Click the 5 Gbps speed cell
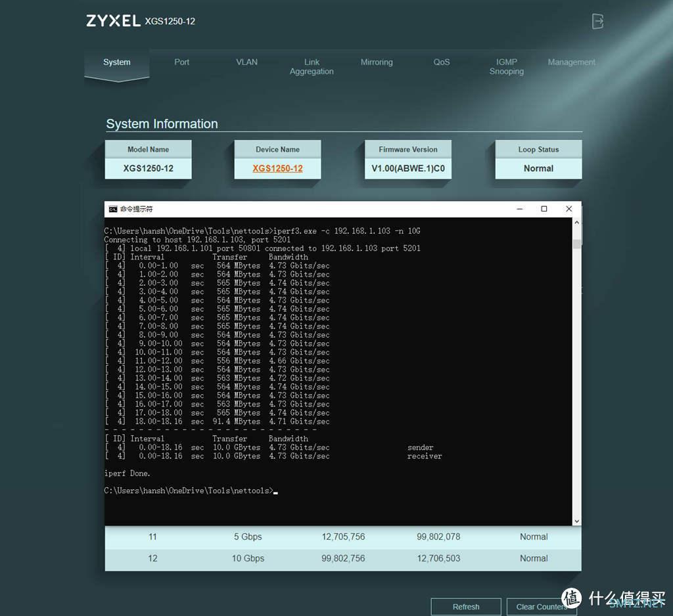 coord(248,537)
